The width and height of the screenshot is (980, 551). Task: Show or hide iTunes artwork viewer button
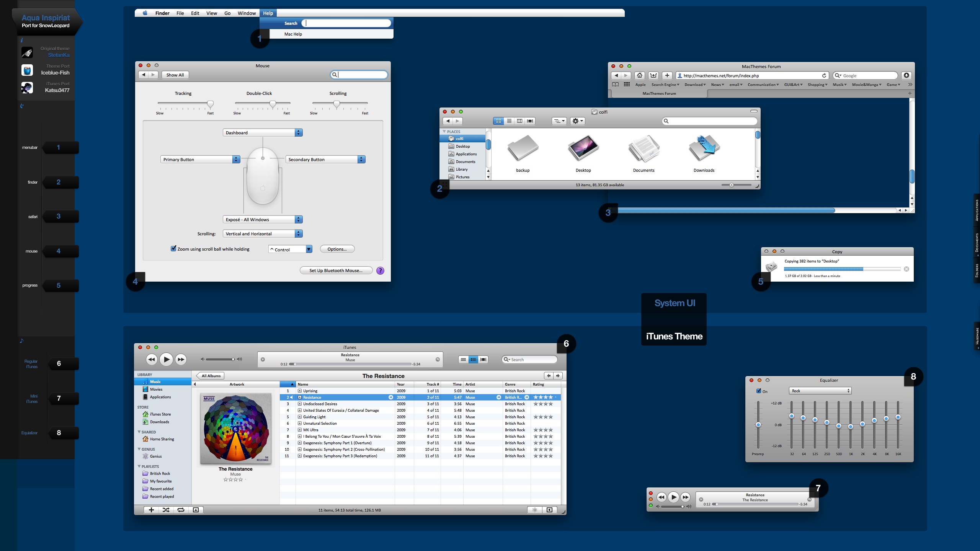tap(196, 510)
